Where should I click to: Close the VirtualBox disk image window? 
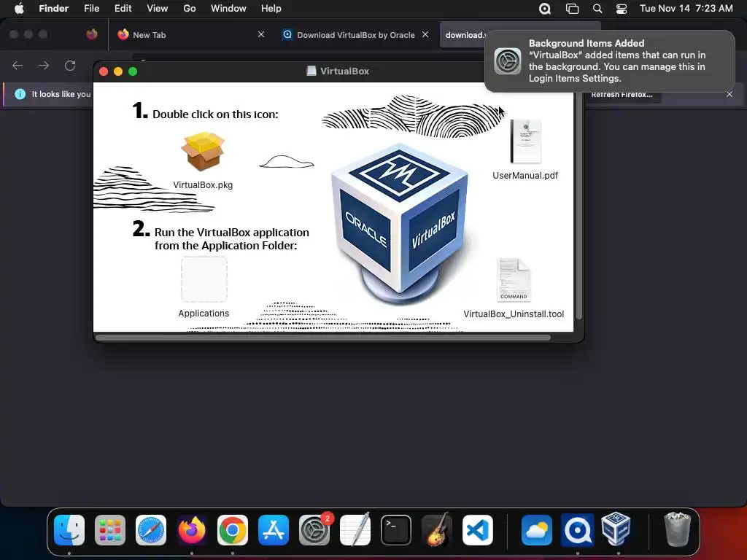tap(104, 71)
